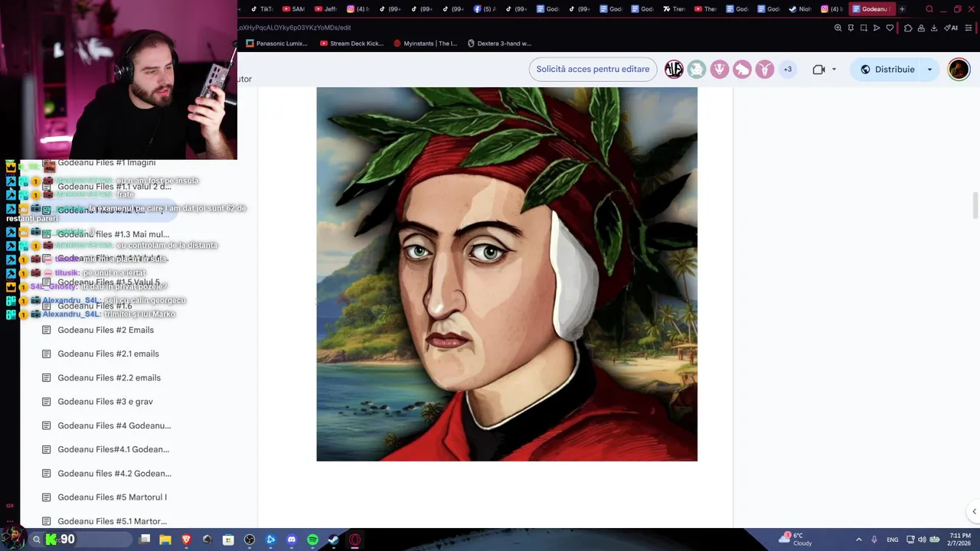Click the browser address bar URL
Screen dimensions: 980x551
click(x=295, y=28)
